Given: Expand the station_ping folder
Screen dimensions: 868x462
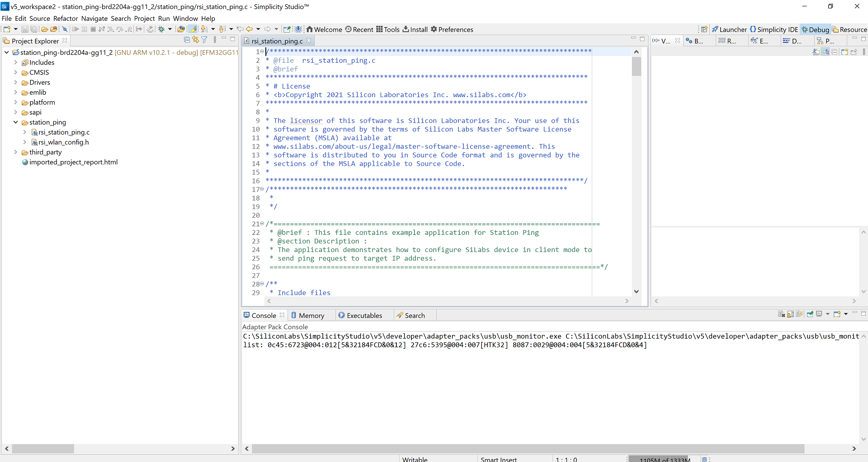Looking at the screenshot, I should pos(15,122).
